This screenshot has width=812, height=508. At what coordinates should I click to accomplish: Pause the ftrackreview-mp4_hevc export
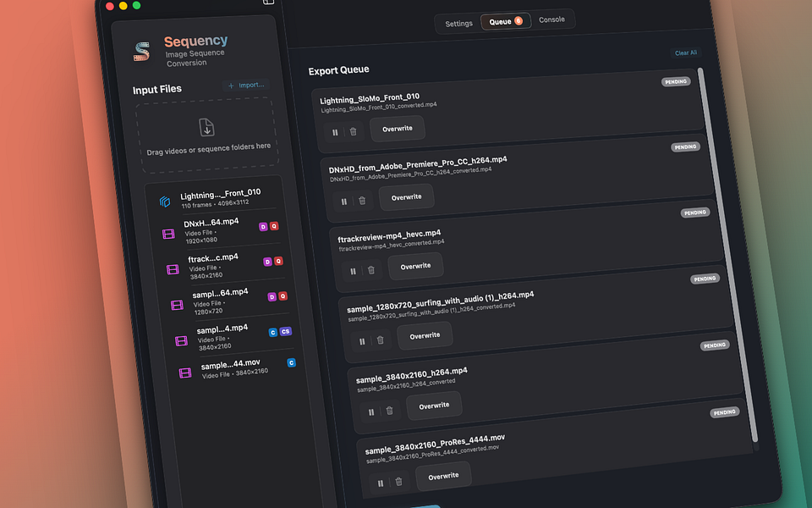pyautogui.click(x=354, y=271)
